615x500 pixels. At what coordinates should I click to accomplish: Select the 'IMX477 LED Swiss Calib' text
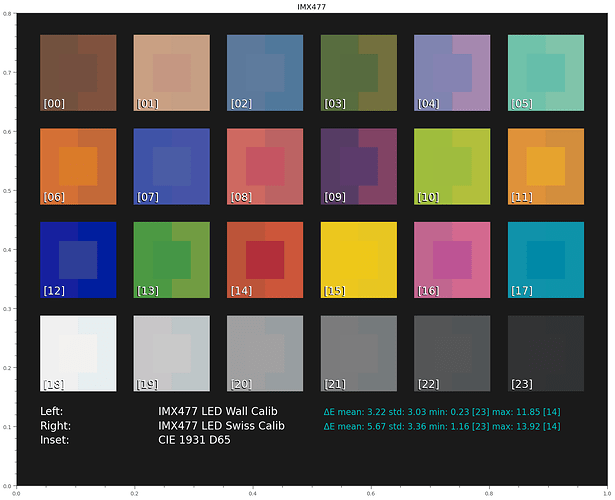point(221,426)
